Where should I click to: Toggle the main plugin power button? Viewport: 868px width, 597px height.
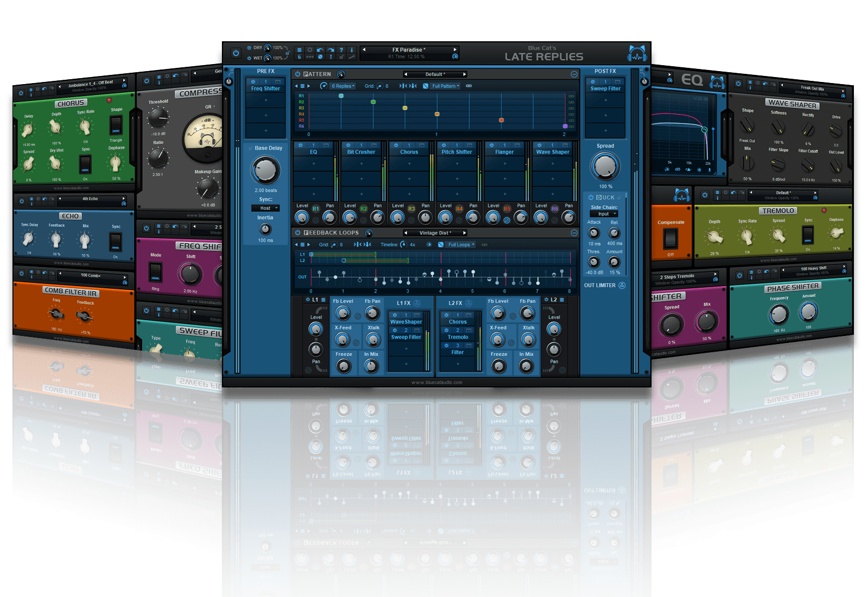click(235, 53)
